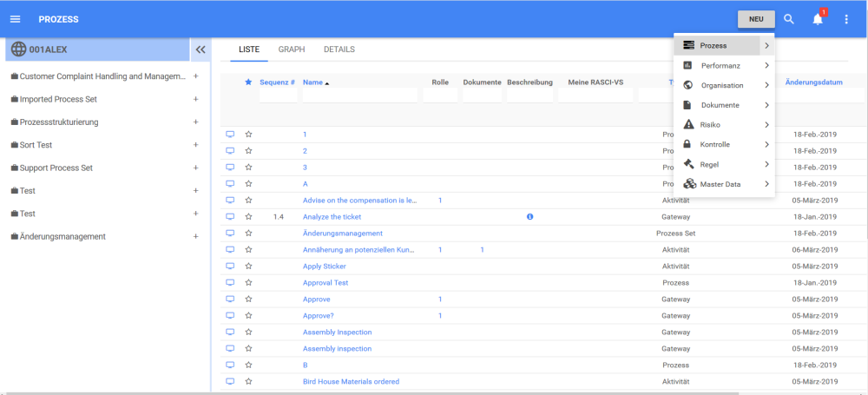Expand Änderungsmanagement tree item with its plus
This screenshot has width=868, height=395.
pyautogui.click(x=195, y=236)
